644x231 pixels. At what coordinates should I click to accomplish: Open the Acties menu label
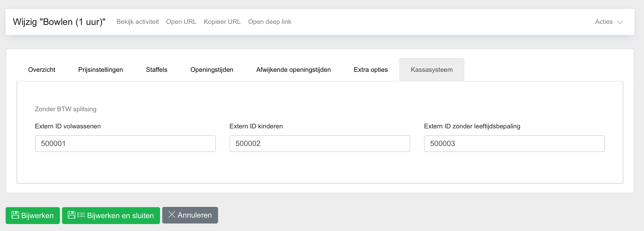click(x=604, y=22)
